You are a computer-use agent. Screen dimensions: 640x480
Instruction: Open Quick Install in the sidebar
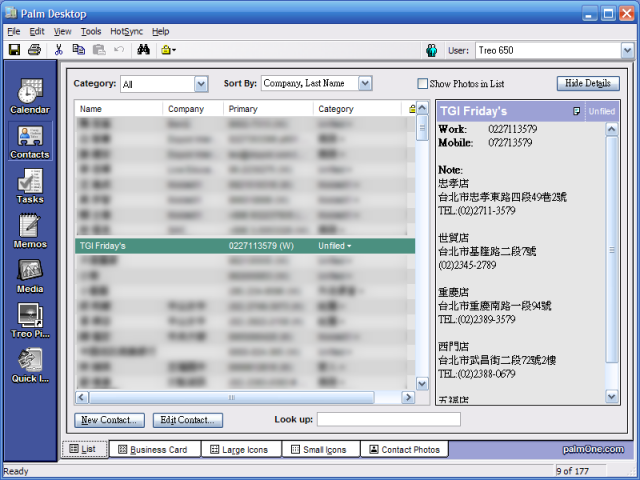30,365
